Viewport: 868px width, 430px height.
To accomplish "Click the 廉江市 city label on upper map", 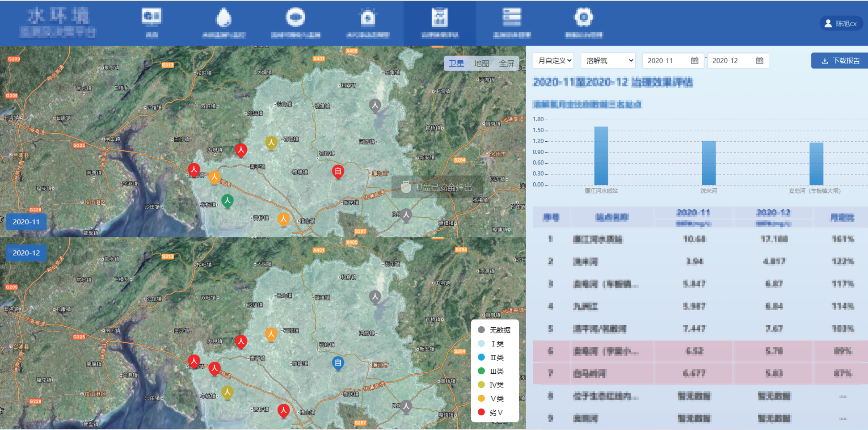I will (x=380, y=173).
